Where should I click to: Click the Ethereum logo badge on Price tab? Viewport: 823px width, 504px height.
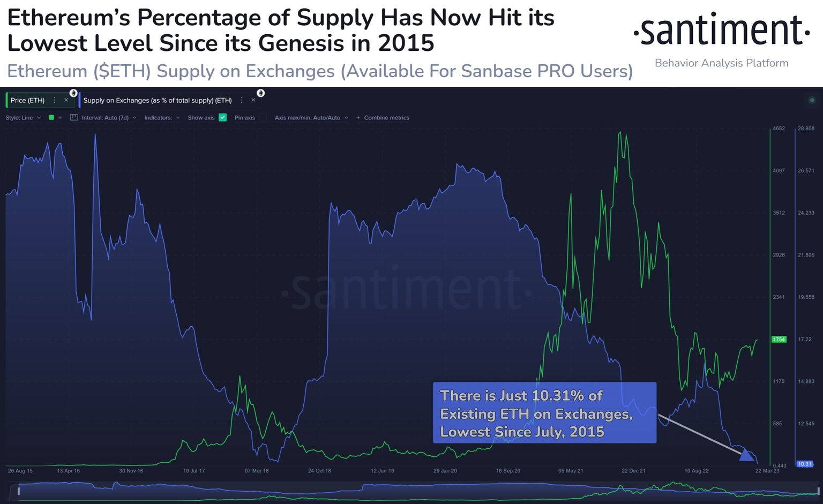[x=73, y=93]
